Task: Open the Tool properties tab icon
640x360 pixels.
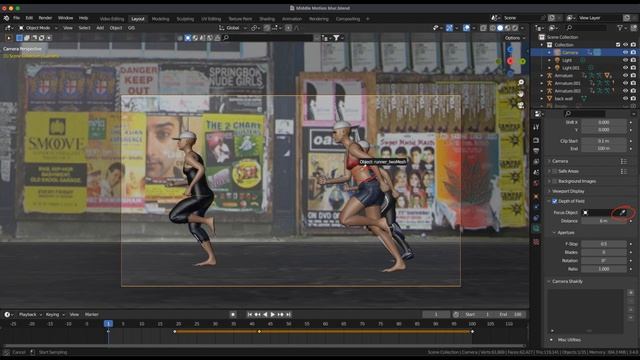Action: (x=536, y=127)
